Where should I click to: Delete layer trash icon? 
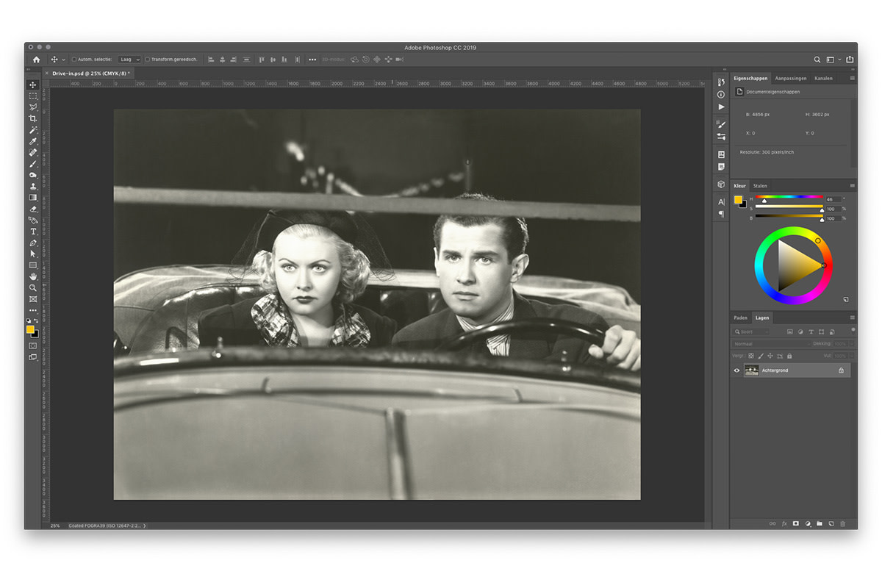point(843,523)
